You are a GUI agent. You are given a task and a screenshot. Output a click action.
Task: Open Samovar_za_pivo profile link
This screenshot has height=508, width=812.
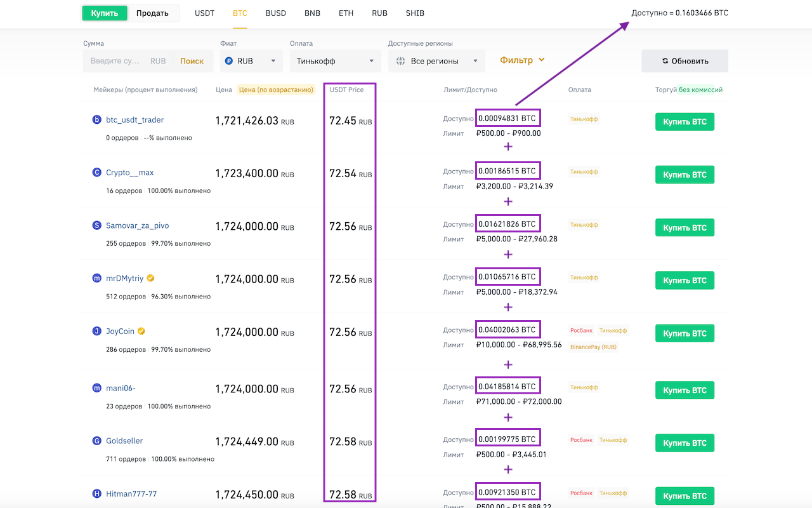[137, 225]
